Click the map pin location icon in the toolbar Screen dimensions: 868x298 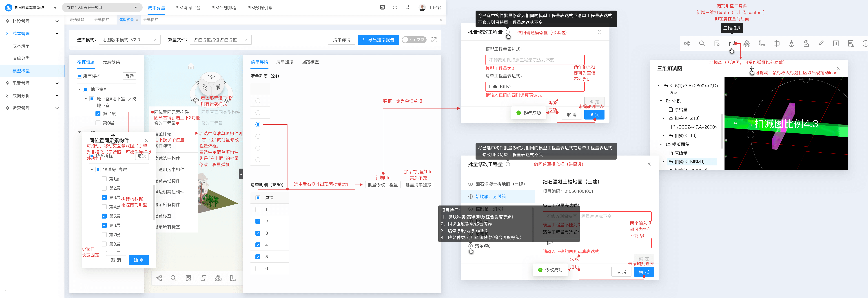pos(806,43)
